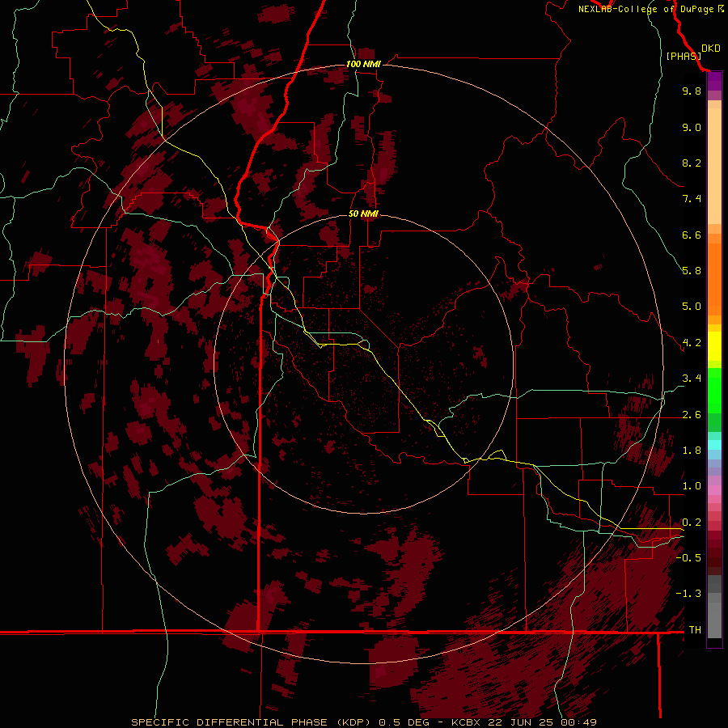This screenshot has height=728, width=728.
Task: Select the 9.8 scale value
Action: [x=692, y=91]
